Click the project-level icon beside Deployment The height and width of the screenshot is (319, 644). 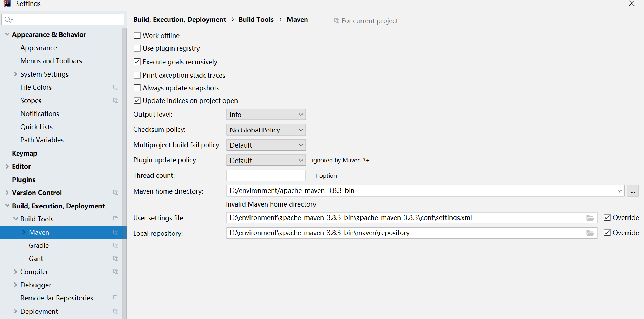[116, 311]
